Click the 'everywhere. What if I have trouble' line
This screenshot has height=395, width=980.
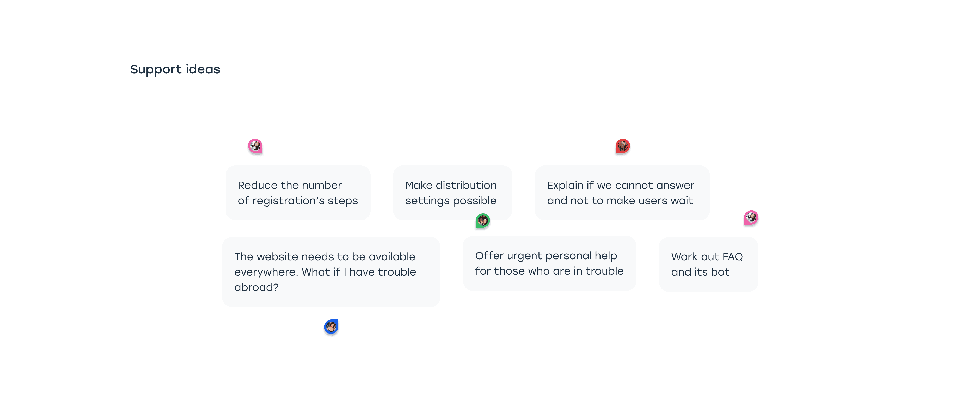click(325, 272)
